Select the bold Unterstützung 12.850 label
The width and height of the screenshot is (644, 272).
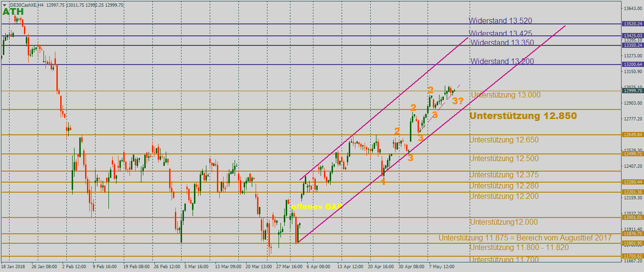524,116
